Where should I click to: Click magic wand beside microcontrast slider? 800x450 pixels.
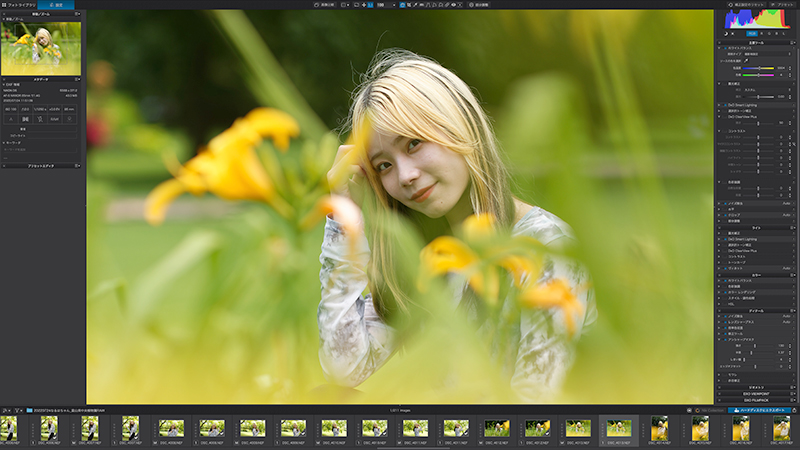click(x=794, y=144)
